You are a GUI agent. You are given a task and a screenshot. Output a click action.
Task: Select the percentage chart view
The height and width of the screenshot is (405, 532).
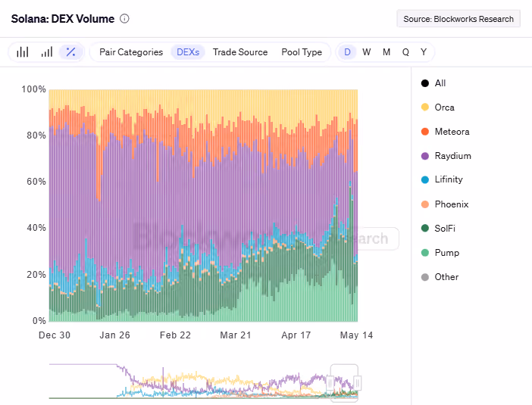tap(71, 51)
